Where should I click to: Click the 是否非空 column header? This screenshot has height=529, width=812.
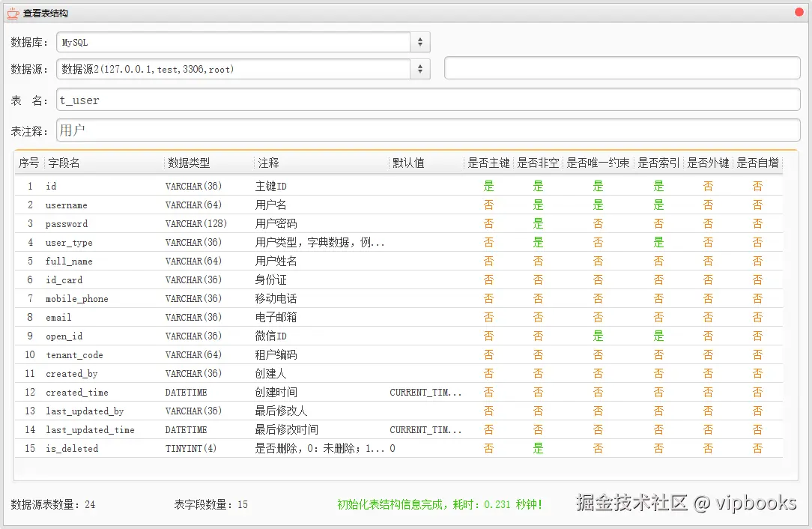coord(538,163)
